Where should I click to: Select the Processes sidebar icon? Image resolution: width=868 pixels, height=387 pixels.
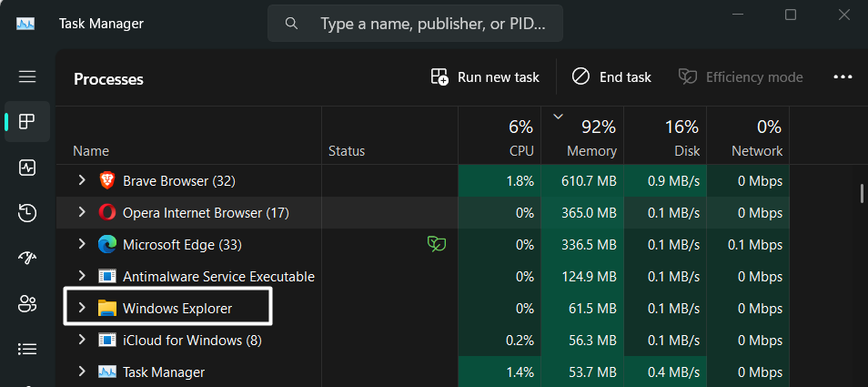coord(27,122)
